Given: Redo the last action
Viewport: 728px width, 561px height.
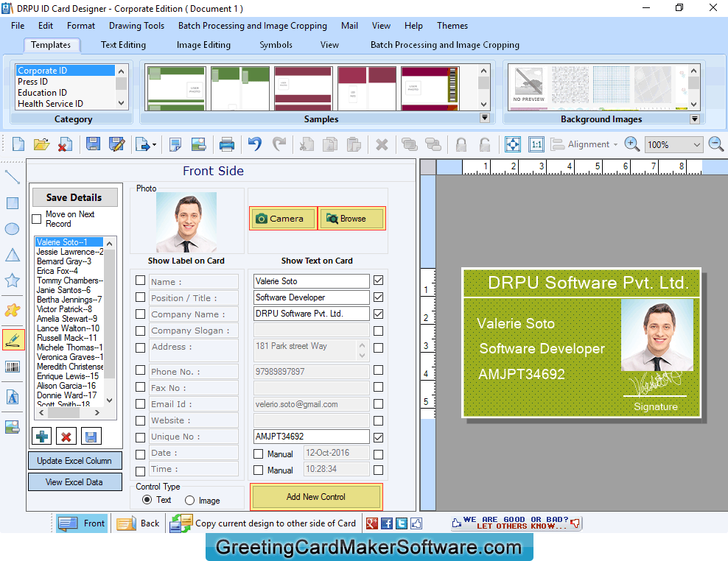Looking at the screenshot, I should pyautogui.click(x=279, y=144).
